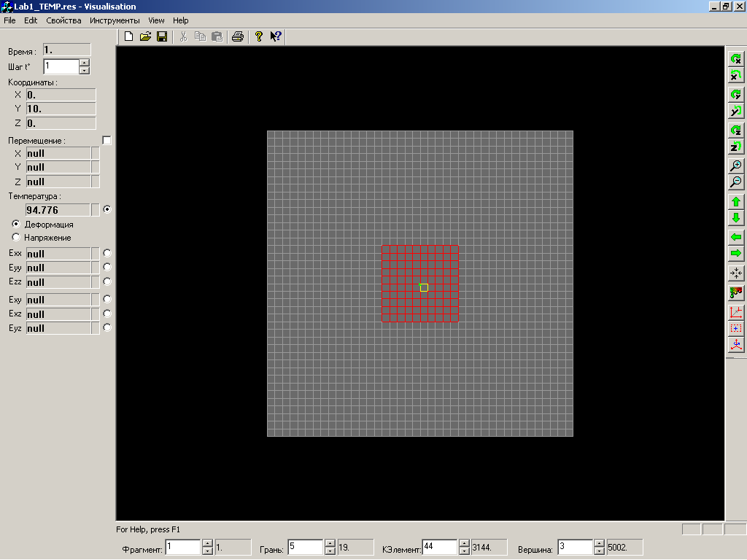This screenshot has height=560, width=747.
Task: Click the yellow highlighted mesh element
Action: coord(424,287)
